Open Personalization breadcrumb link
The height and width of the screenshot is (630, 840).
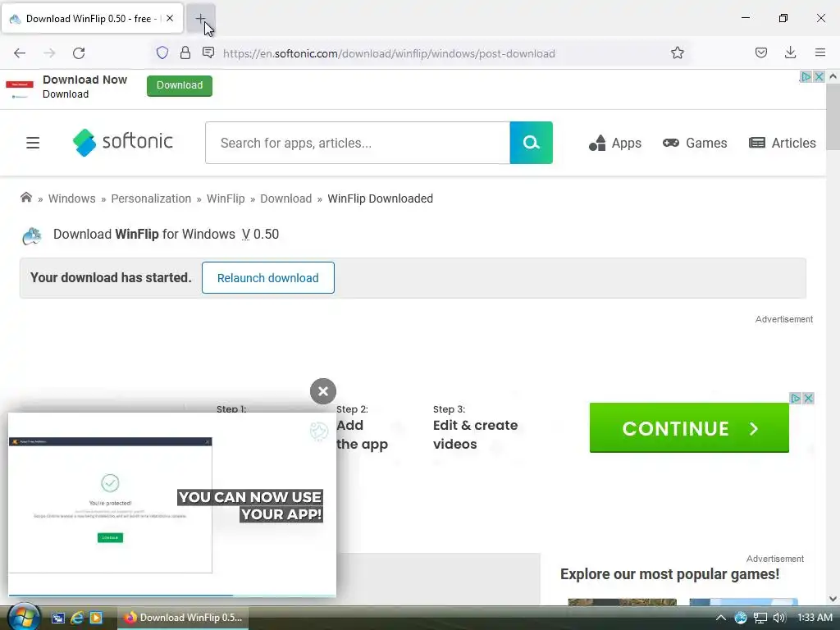(x=151, y=199)
